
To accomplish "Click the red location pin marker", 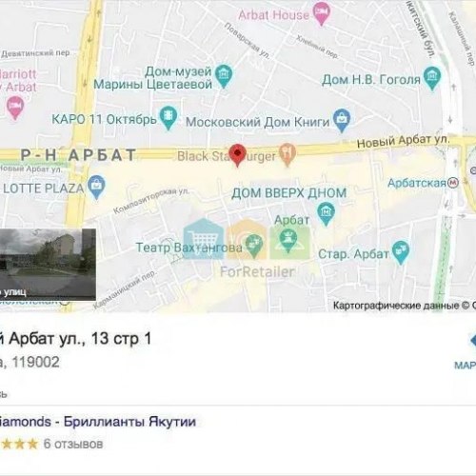I will [x=237, y=154].
